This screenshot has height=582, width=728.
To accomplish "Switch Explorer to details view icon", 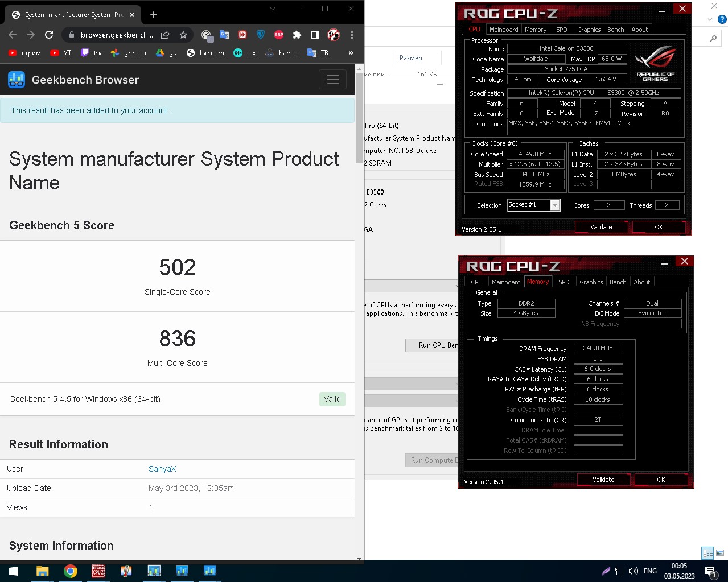I will pos(708,552).
